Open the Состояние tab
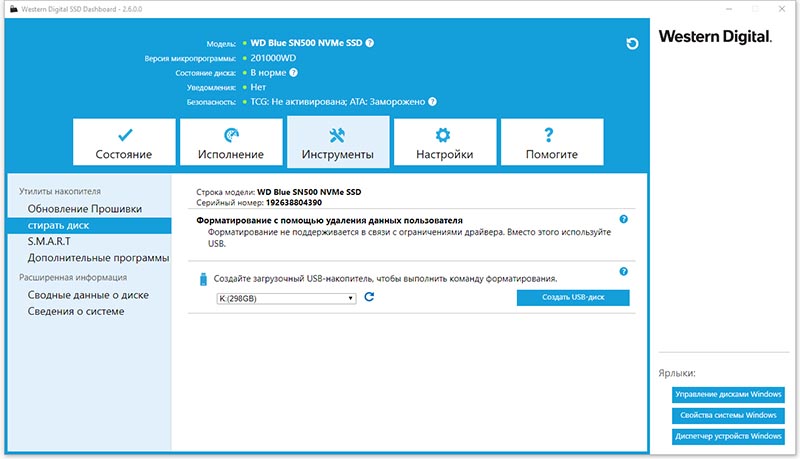Image resolution: width=800 pixels, height=459 pixels. point(124,142)
